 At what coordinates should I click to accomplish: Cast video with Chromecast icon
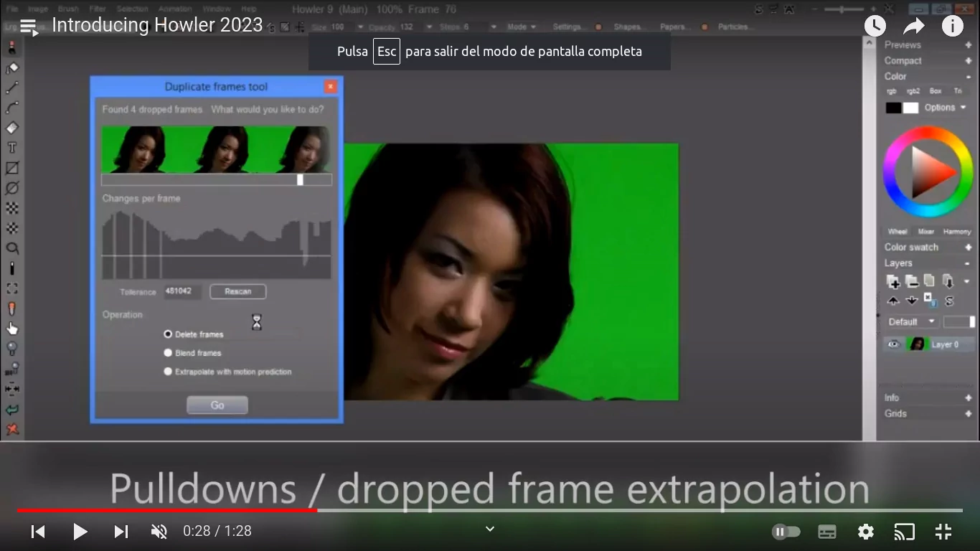[x=904, y=532]
